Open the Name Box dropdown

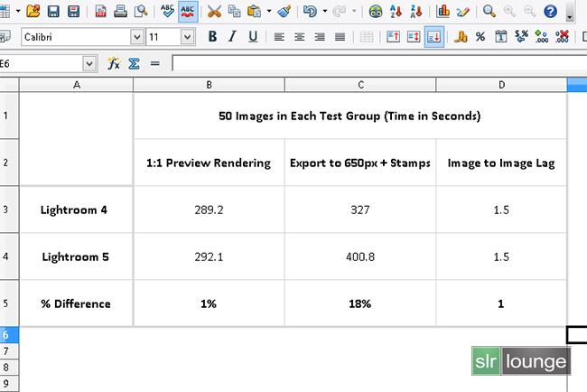(89, 63)
